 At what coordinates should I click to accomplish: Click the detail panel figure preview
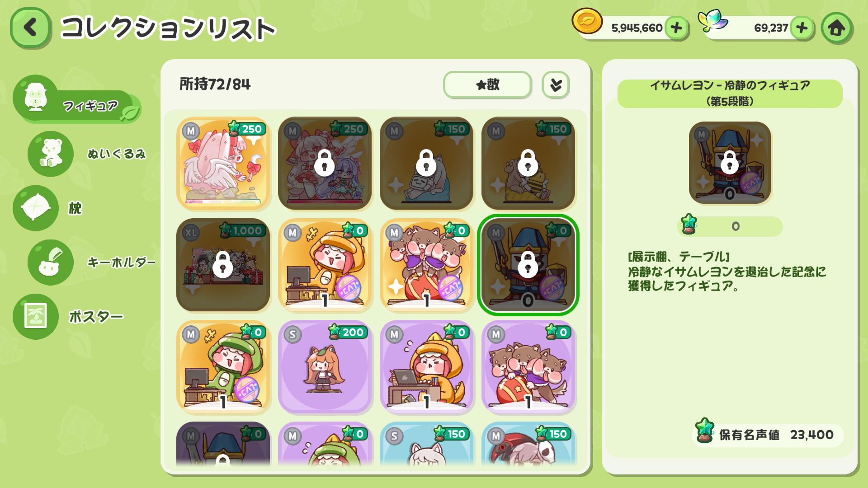pyautogui.click(x=730, y=163)
